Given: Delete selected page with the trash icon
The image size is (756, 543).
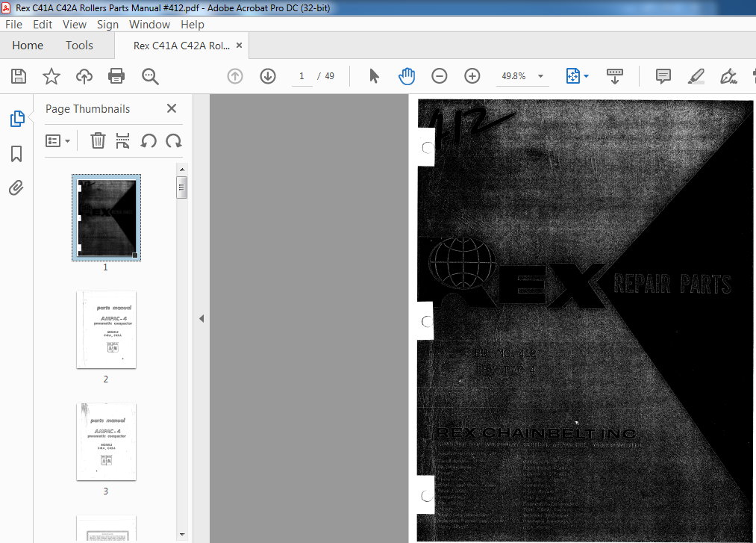Looking at the screenshot, I should click(x=98, y=140).
